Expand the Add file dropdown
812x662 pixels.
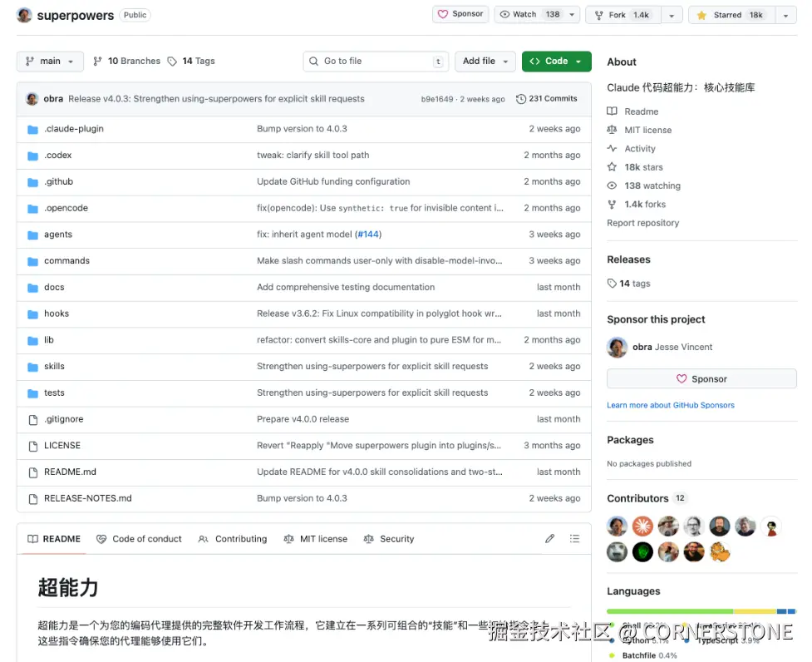(485, 61)
